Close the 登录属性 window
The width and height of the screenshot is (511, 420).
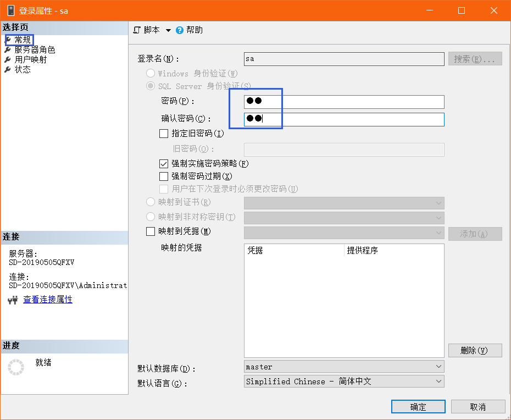494,10
